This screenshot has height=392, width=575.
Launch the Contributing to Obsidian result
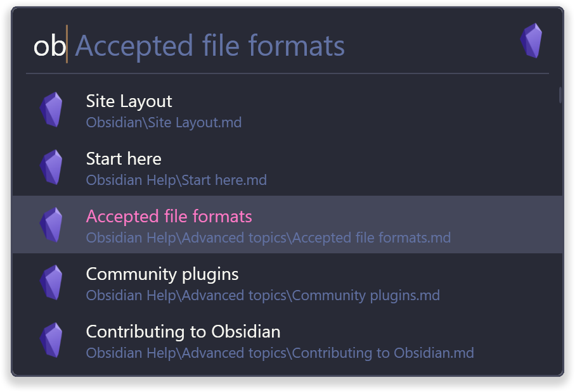click(x=183, y=332)
